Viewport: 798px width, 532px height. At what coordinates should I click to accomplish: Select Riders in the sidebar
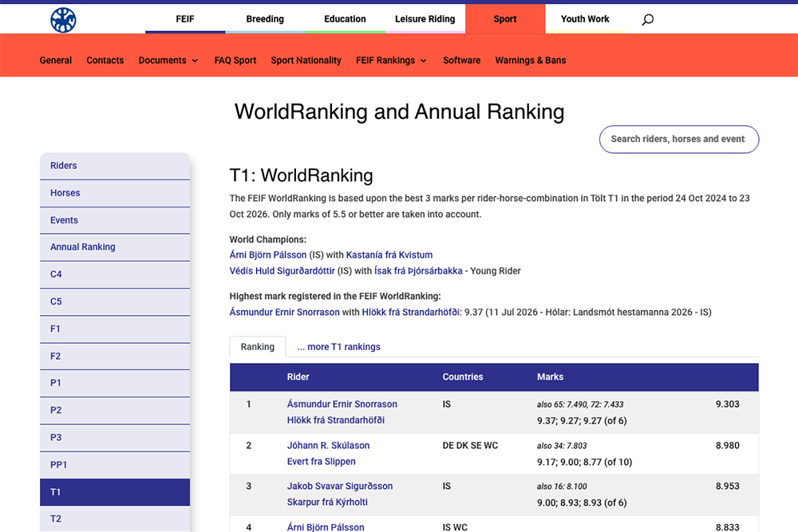[x=115, y=166]
